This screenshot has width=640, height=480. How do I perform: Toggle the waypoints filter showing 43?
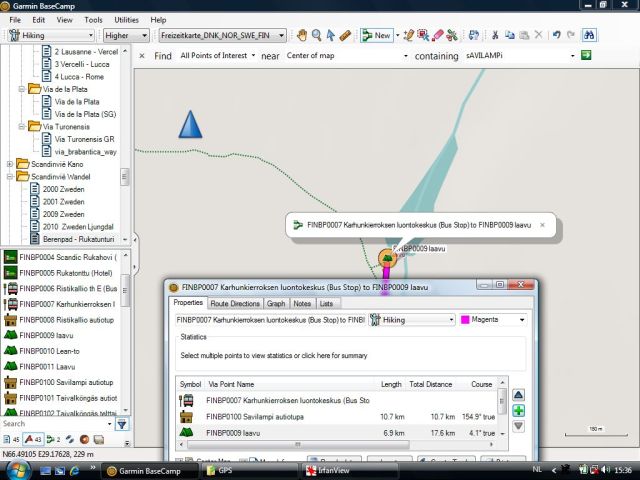(x=32, y=440)
